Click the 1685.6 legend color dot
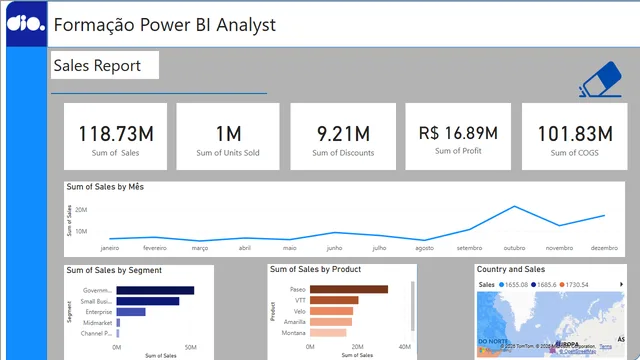The width and height of the screenshot is (640, 360). click(x=533, y=285)
